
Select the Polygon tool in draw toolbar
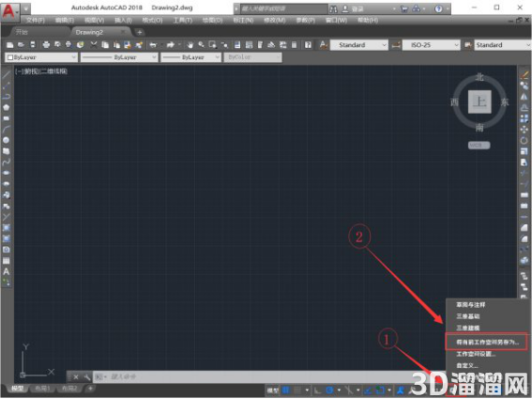pyautogui.click(x=7, y=108)
